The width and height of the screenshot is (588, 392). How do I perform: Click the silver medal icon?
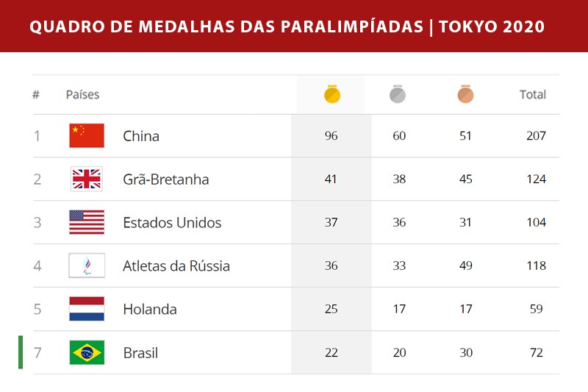point(398,94)
